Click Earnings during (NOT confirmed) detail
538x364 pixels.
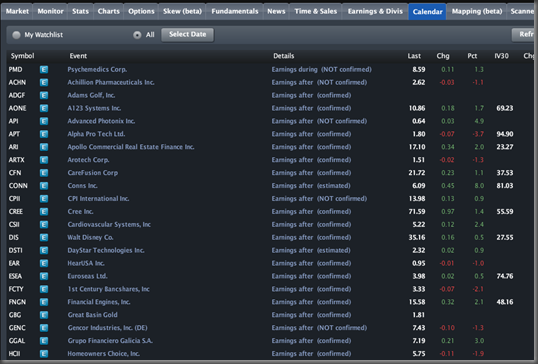(x=321, y=70)
